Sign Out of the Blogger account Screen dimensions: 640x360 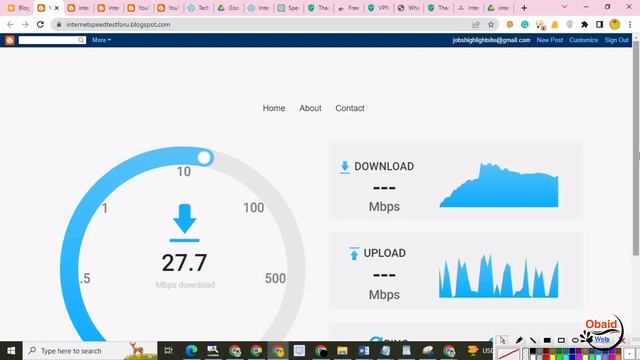pyautogui.click(x=616, y=40)
